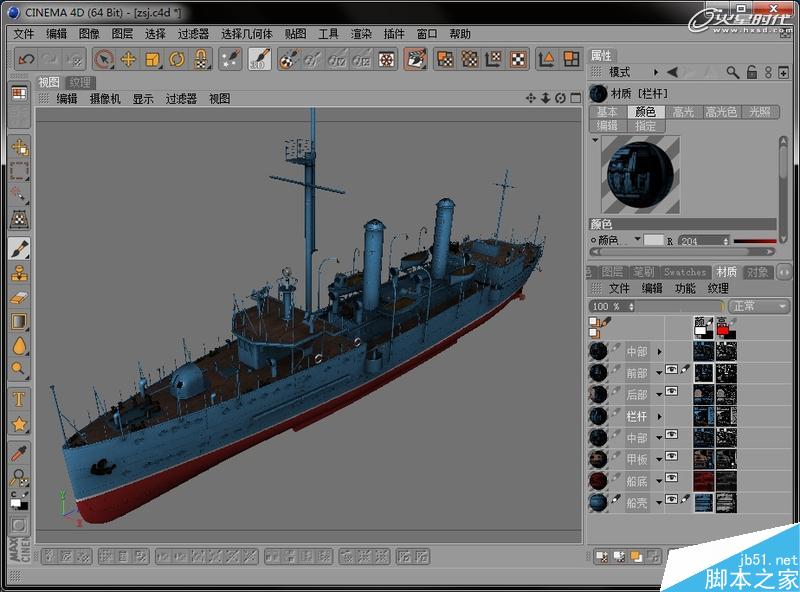This screenshot has height=592, width=800.
Task: Select the Text tool in the left toolbar
Action: coord(19,398)
